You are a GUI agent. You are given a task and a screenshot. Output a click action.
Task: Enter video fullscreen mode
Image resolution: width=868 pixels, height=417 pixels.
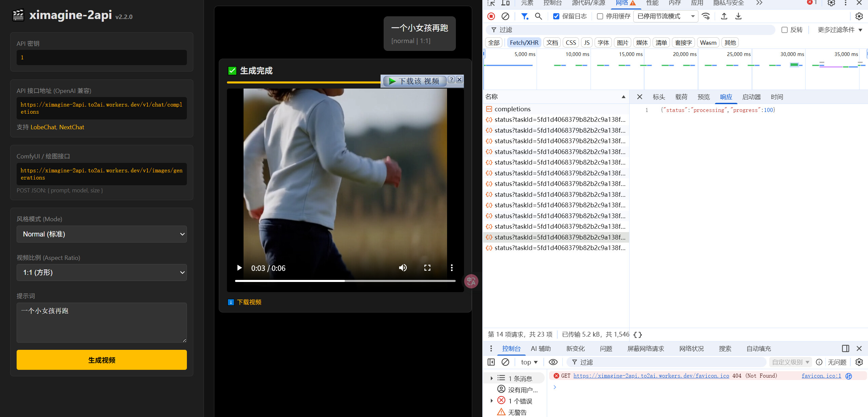pyautogui.click(x=427, y=268)
